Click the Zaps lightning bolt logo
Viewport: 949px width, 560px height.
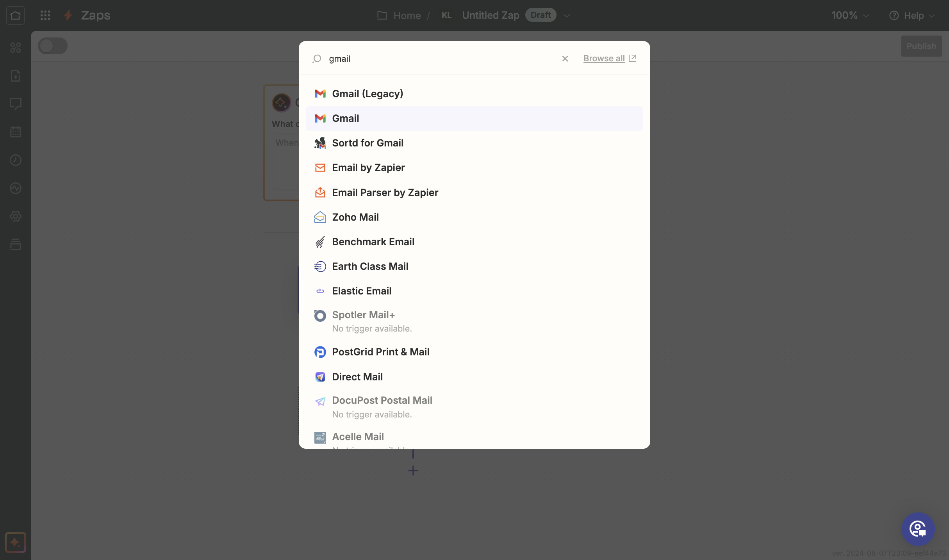tap(68, 15)
